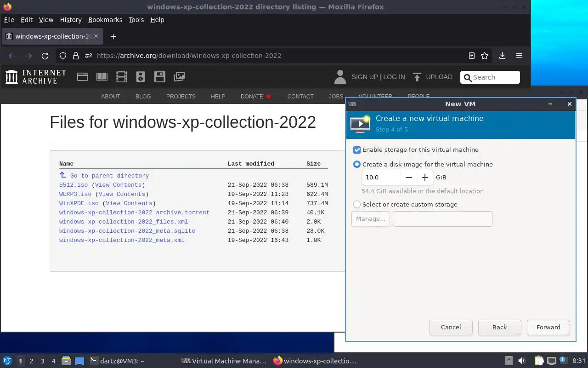
Task: View Contents of 5512.iso
Action: tap(118, 185)
